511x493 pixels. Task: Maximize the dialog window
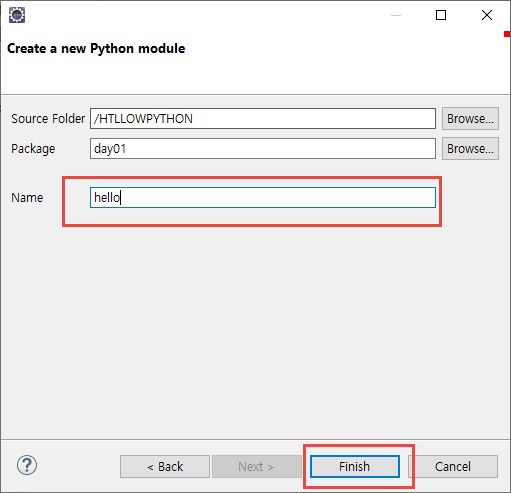coord(441,15)
